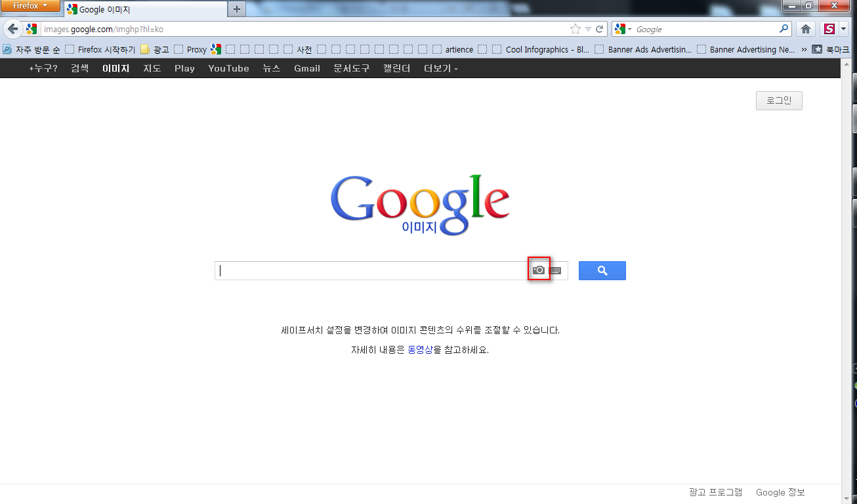Image resolution: width=857 pixels, height=504 pixels.
Task: Open the URL history dropdown arrow
Action: tap(588, 29)
